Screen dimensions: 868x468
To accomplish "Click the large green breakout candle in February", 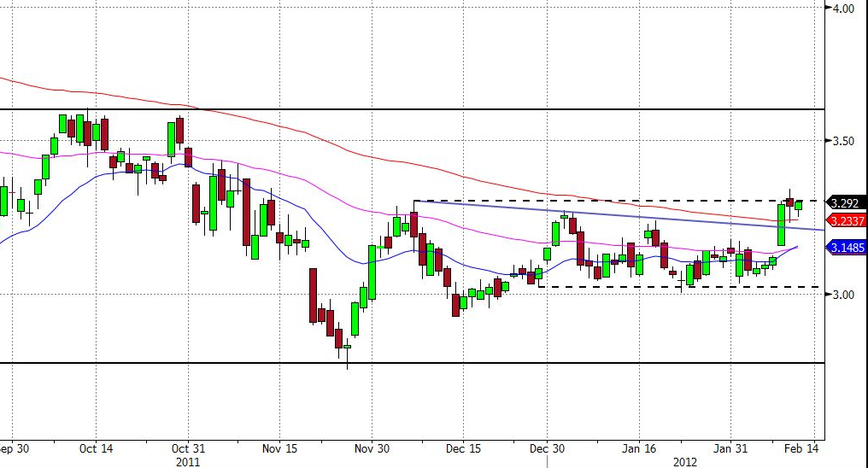I will [781, 225].
